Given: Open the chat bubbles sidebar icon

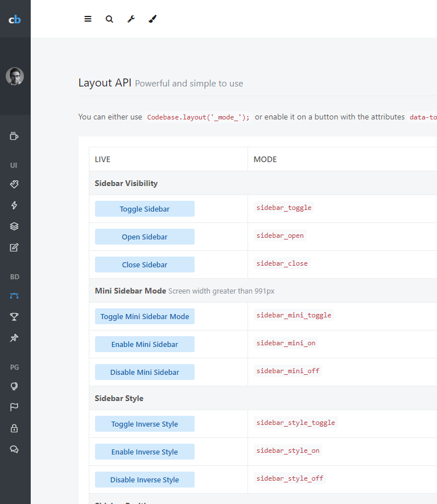Looking at the screenshot, I should [x=15, y=449].
